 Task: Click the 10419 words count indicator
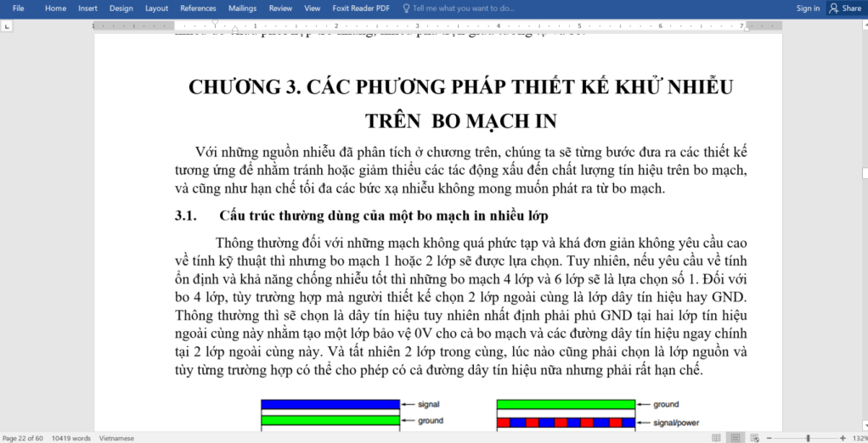tap(71, 438)
